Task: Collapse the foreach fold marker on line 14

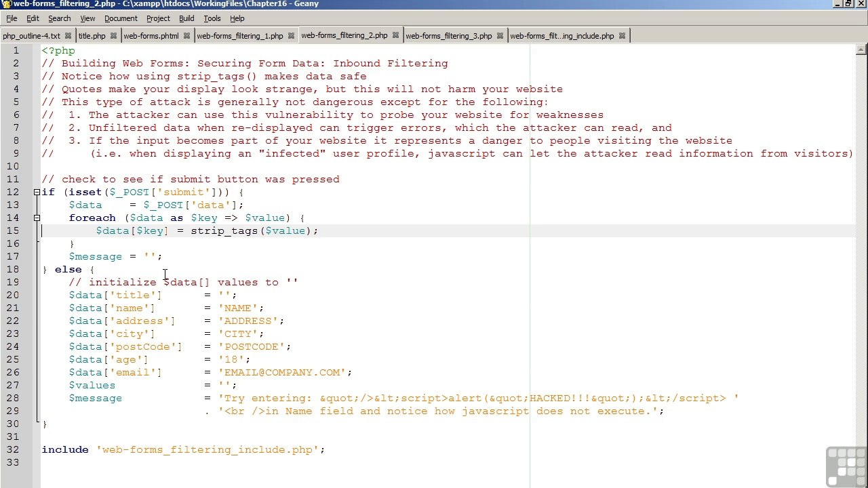Action: coord(37,218)
